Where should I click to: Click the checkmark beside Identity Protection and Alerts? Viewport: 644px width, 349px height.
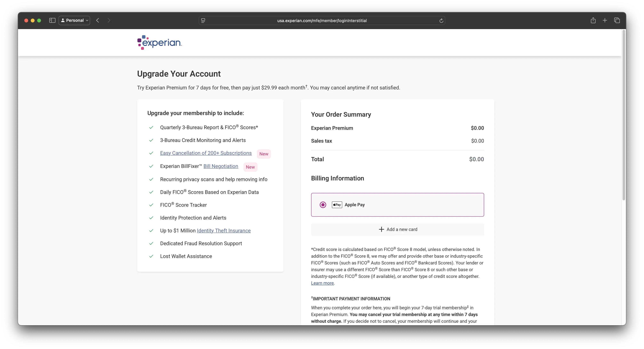pyautogui.click(x=151, y=218)
